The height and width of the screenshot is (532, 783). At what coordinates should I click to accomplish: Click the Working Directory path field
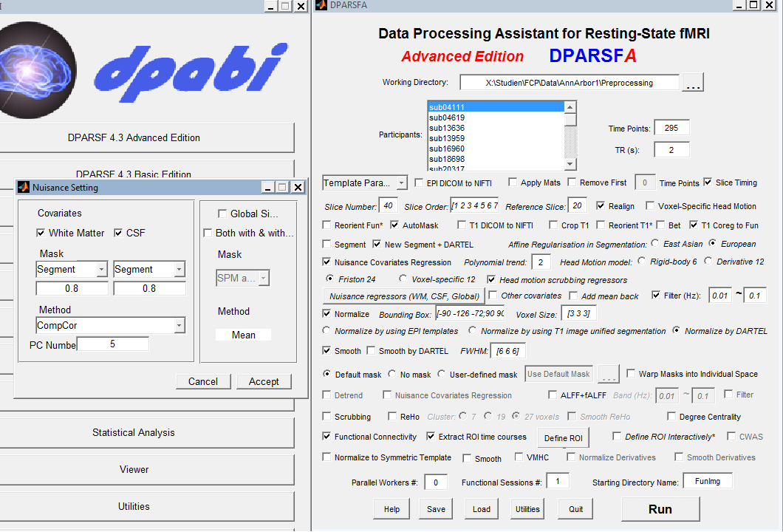pyautogui.click(x=570, y=83)
